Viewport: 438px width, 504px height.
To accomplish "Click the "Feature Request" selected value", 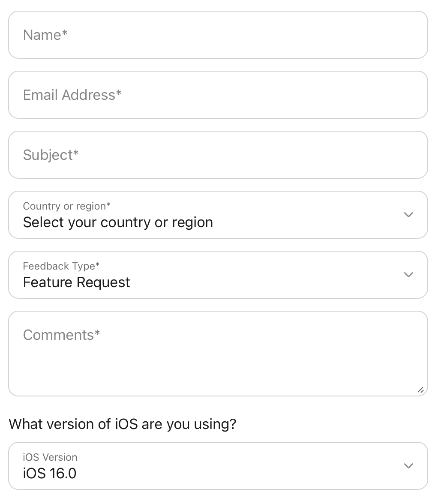I will 77,282.
